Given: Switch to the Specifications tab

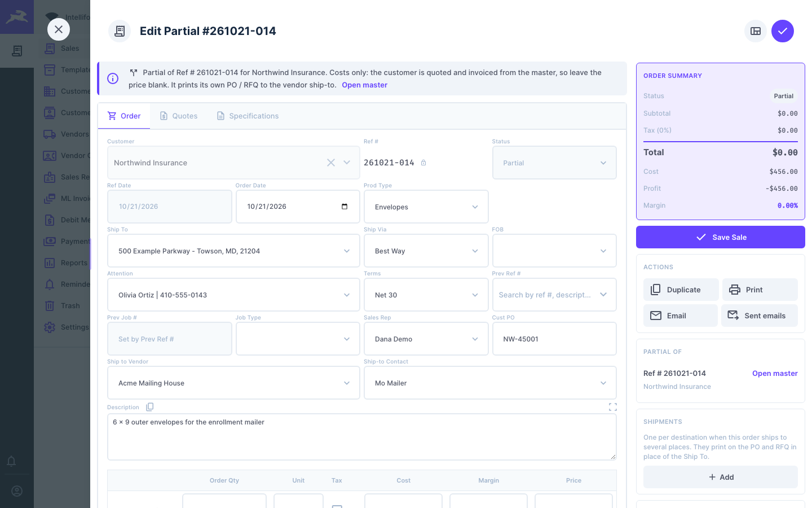Looking at the screenshot, I should click(x=248, y=116).
